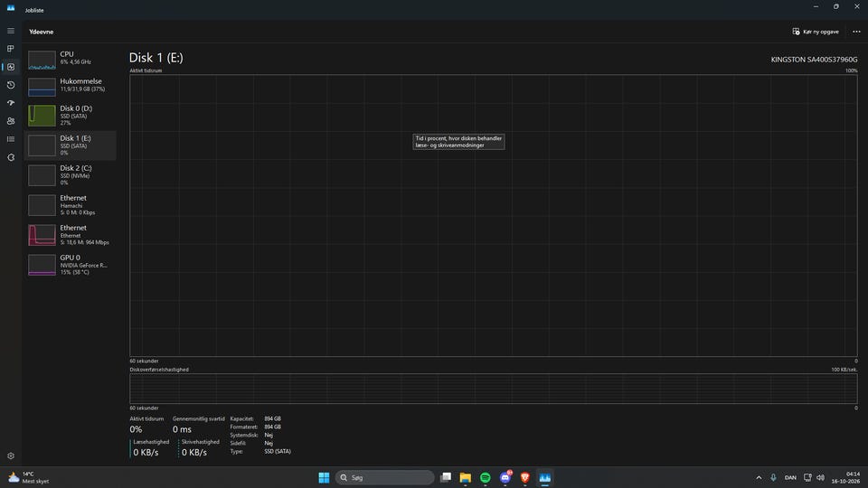
Task: Open the weather widget Mest skyet
Action: point(29,477)
